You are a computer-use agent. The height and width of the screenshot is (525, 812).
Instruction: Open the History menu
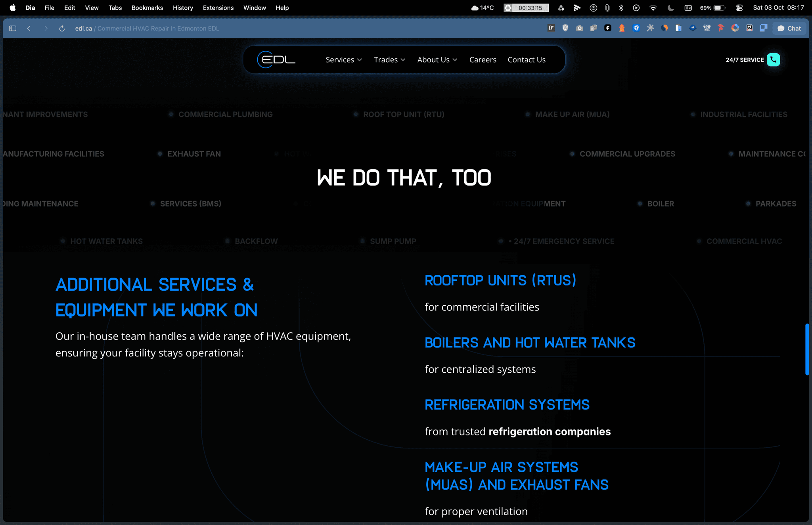(x=183, y=8)
